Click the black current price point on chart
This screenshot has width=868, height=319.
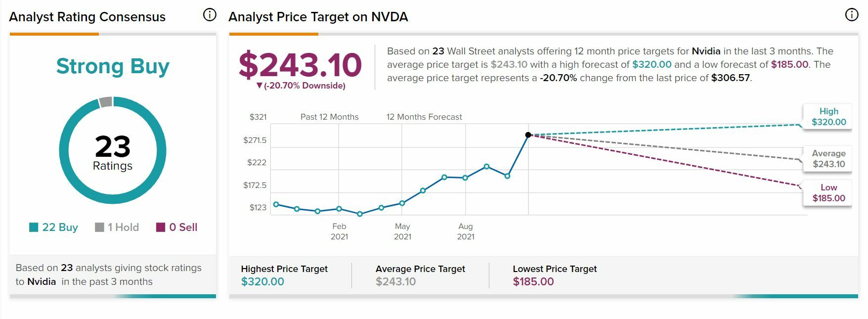(528, 135)
